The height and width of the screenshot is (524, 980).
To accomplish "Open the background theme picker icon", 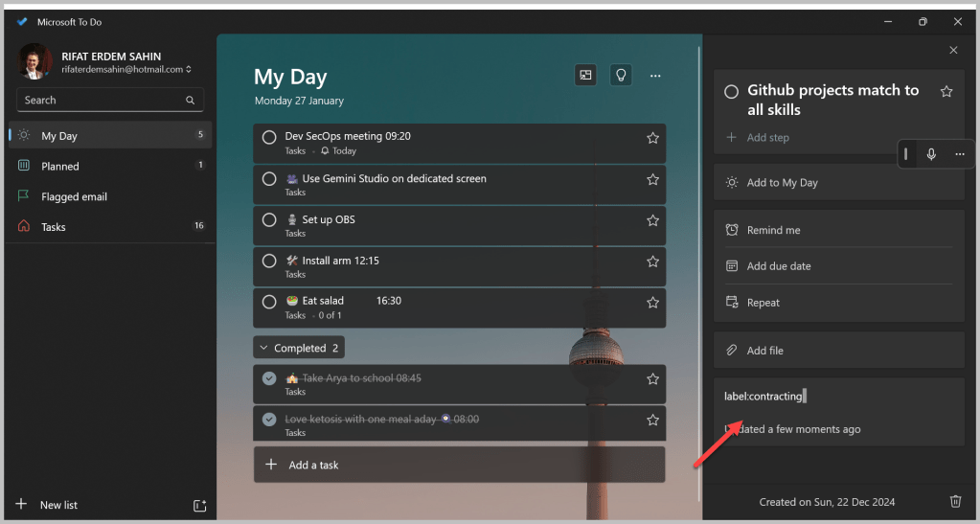I will click(585, 75).
